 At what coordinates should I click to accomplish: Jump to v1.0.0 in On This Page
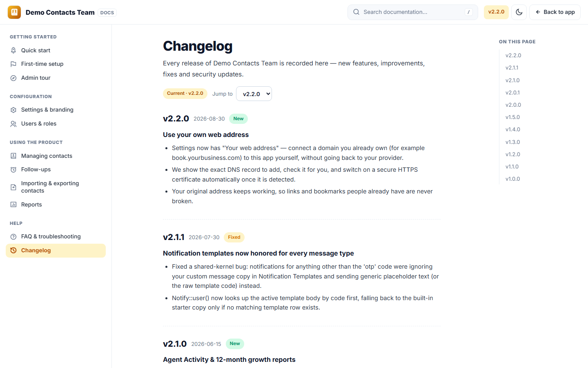(512, 179)
